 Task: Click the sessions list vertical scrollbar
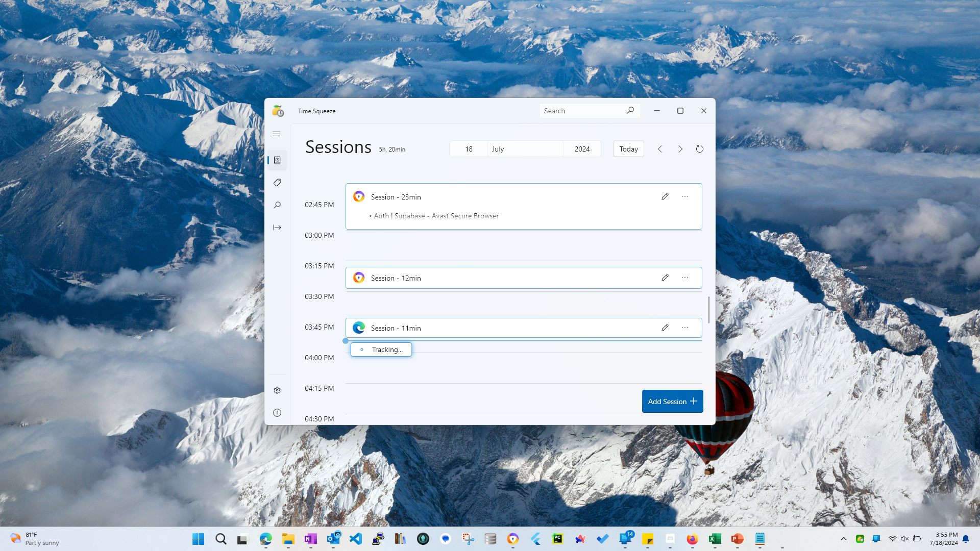point(709,309)
